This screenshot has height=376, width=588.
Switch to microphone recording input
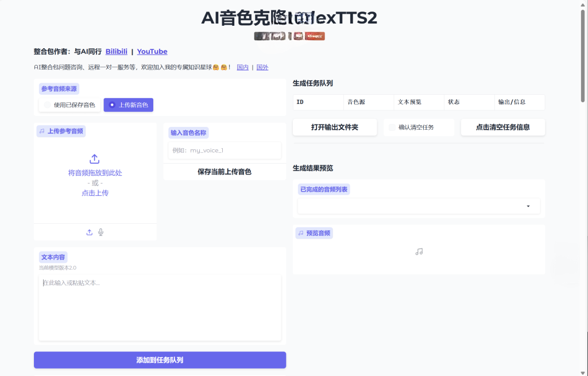(101, 232)
